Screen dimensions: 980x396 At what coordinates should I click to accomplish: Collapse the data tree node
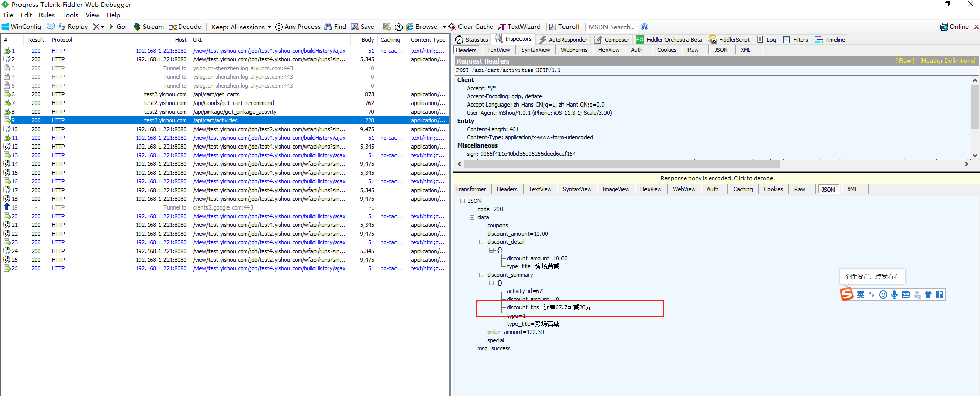(472, 217)
